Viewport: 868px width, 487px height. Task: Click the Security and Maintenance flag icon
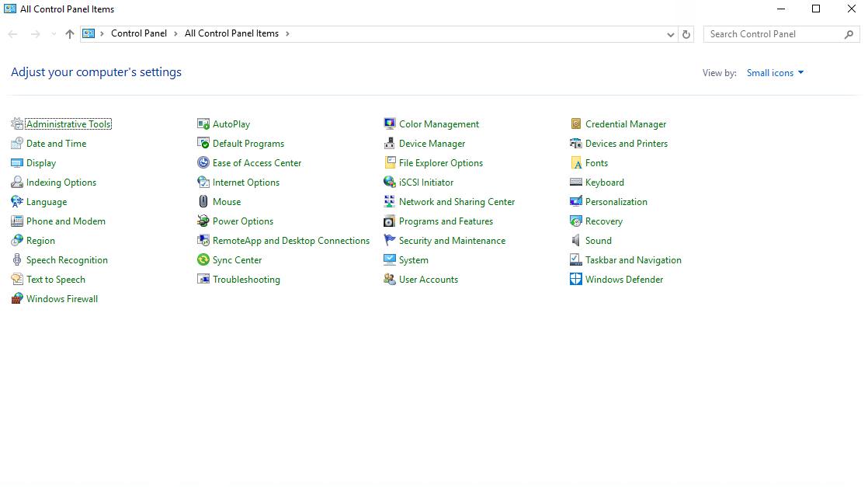click(x=390, y=241)
